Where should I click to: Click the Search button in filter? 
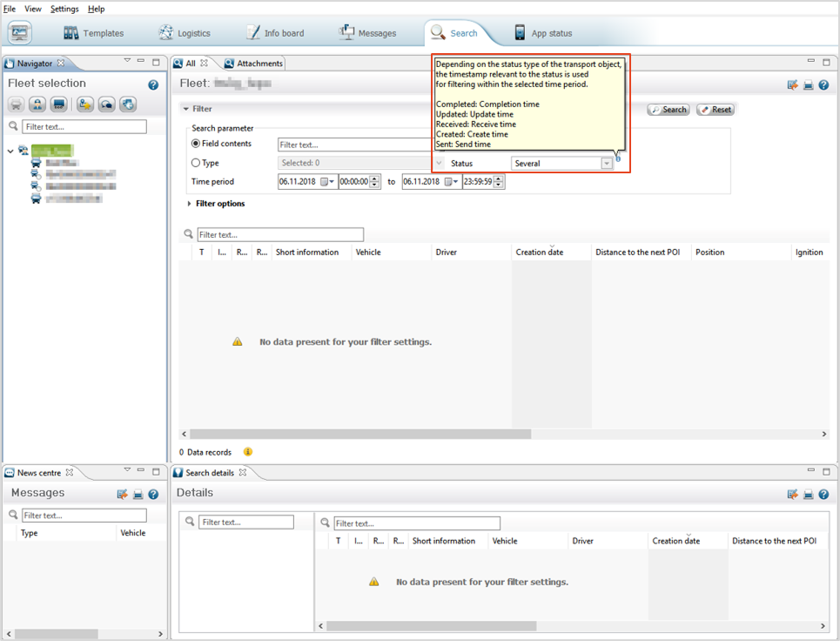pos(668,110)
